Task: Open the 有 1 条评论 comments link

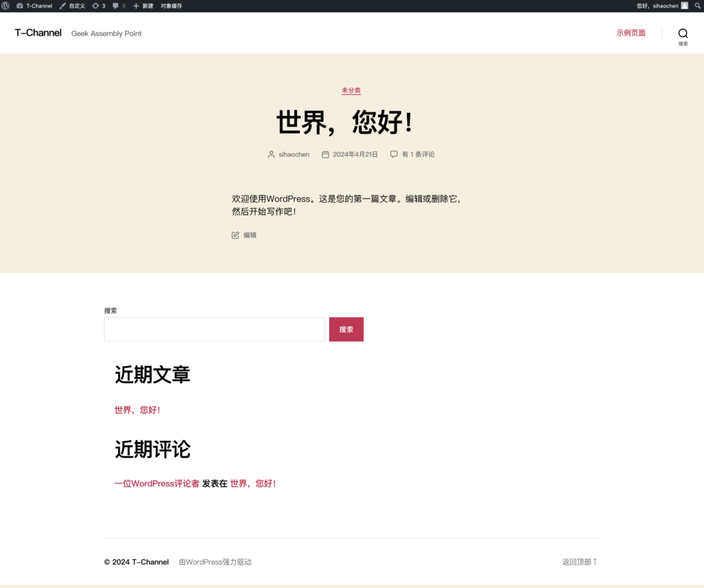Action: pyautogui.click(x=417, y=155)
